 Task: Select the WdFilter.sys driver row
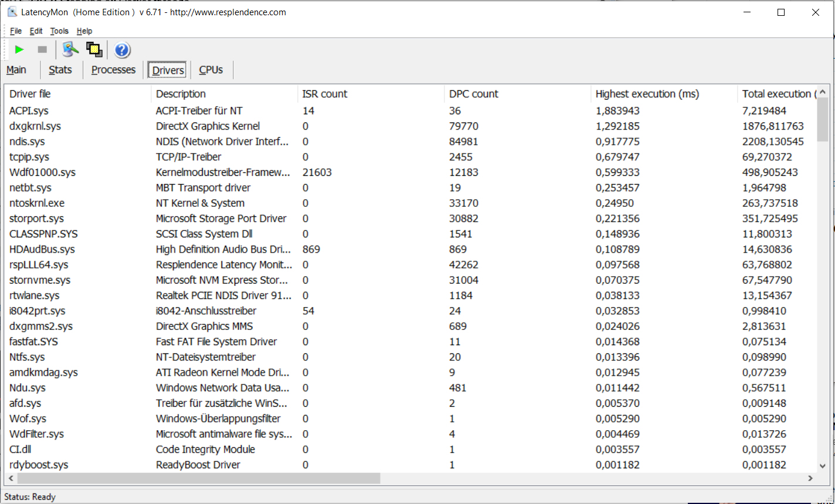coord(410,434)
